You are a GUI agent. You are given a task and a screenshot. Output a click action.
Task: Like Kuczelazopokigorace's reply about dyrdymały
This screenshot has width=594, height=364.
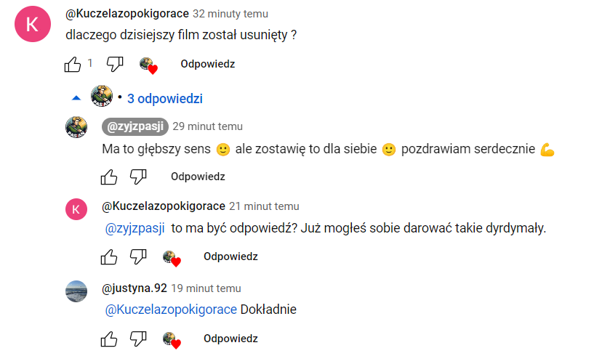(x=109, y=256)
